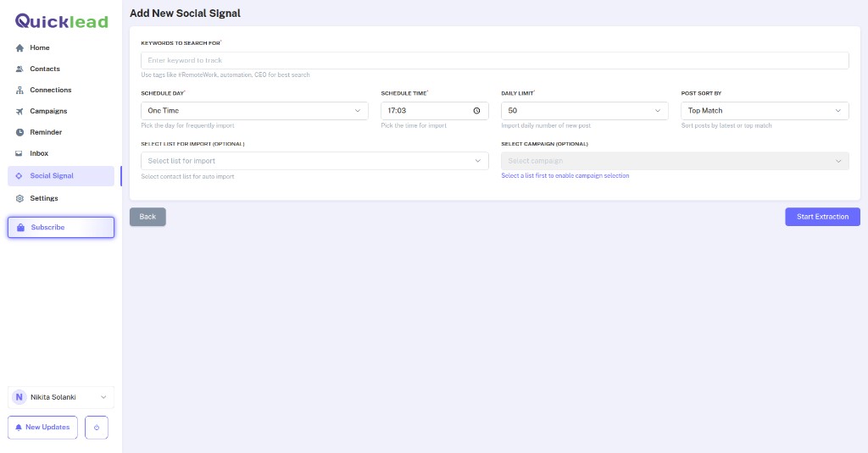Click the 'Add New Social Signal' heading

(x=185, y=14)
